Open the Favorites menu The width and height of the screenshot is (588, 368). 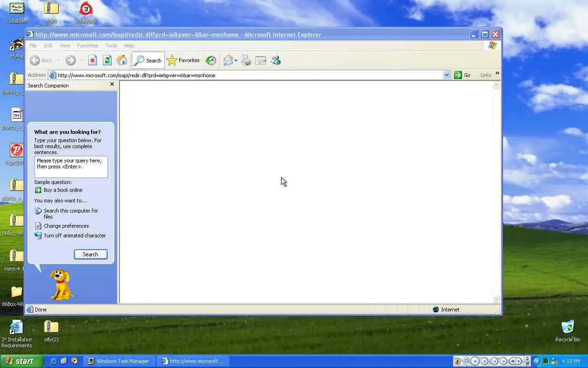[87, 46]
